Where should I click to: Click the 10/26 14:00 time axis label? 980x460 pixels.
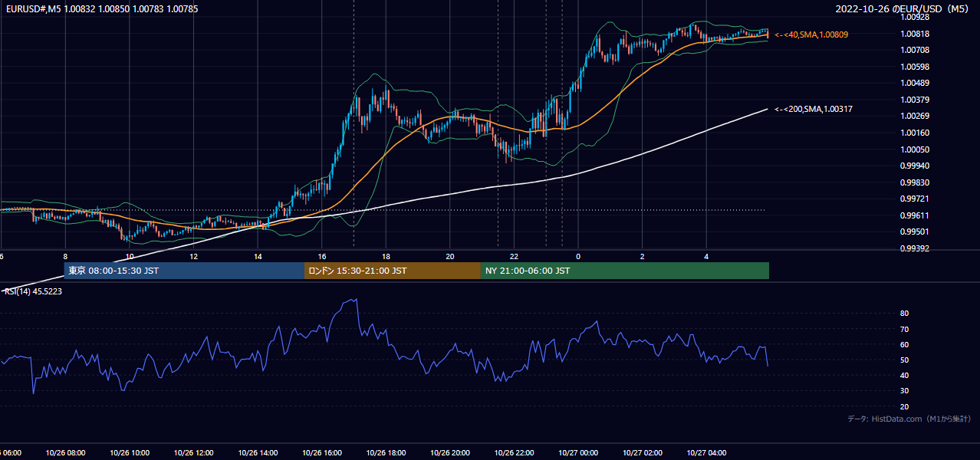(x=258, y=453)
